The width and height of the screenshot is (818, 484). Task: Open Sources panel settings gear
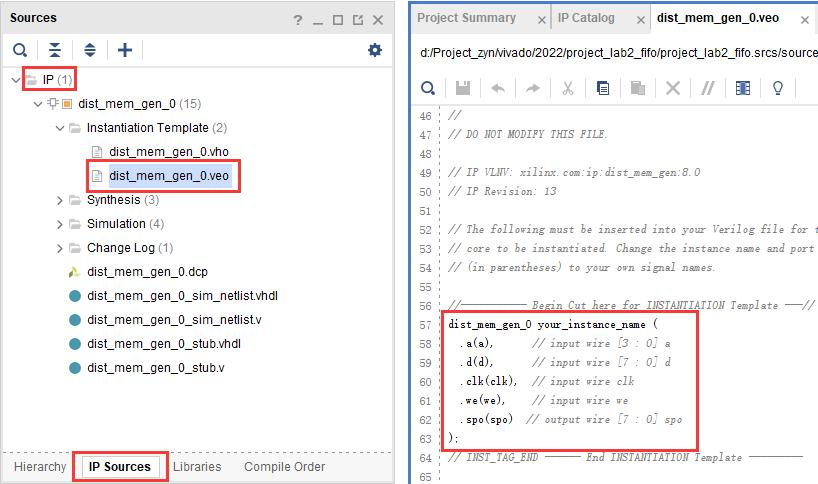pos(375,50)
